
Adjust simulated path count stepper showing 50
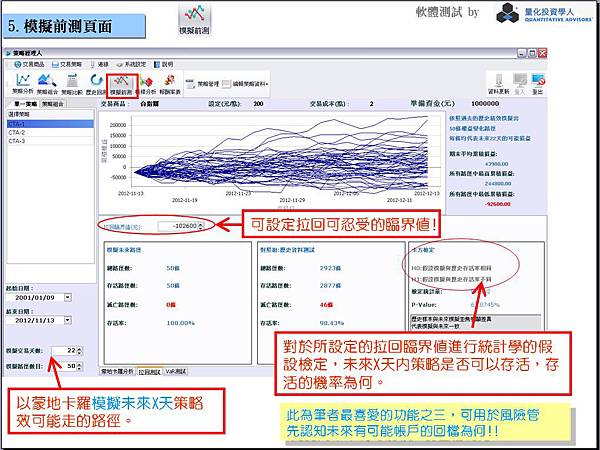80,366
